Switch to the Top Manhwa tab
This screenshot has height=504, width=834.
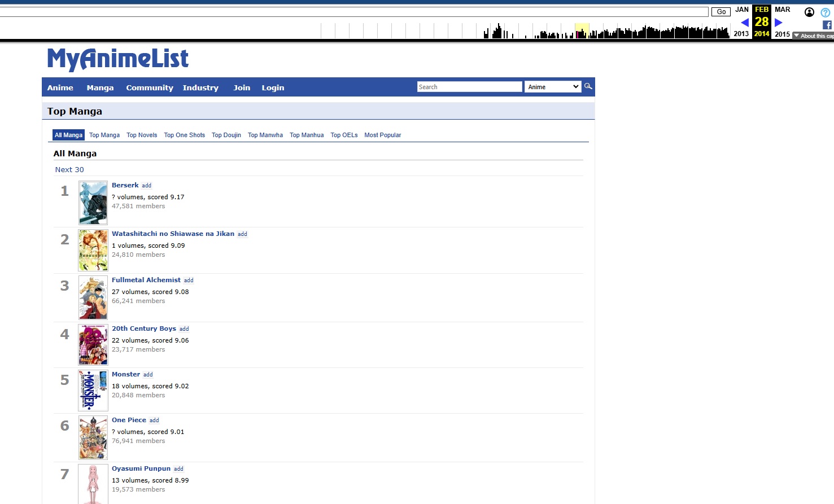265,135
